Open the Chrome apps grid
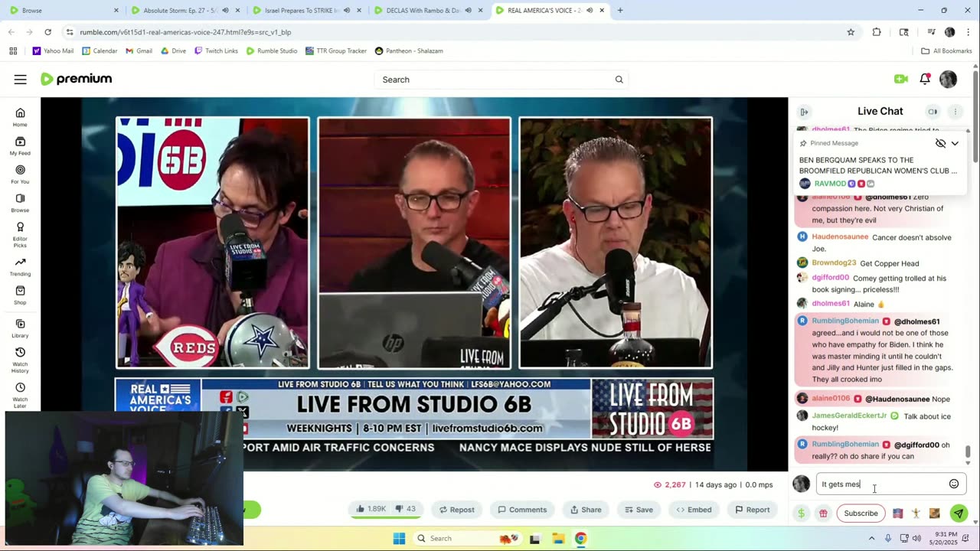Screen dimensions: 980x551 click(x=13, y=51)
